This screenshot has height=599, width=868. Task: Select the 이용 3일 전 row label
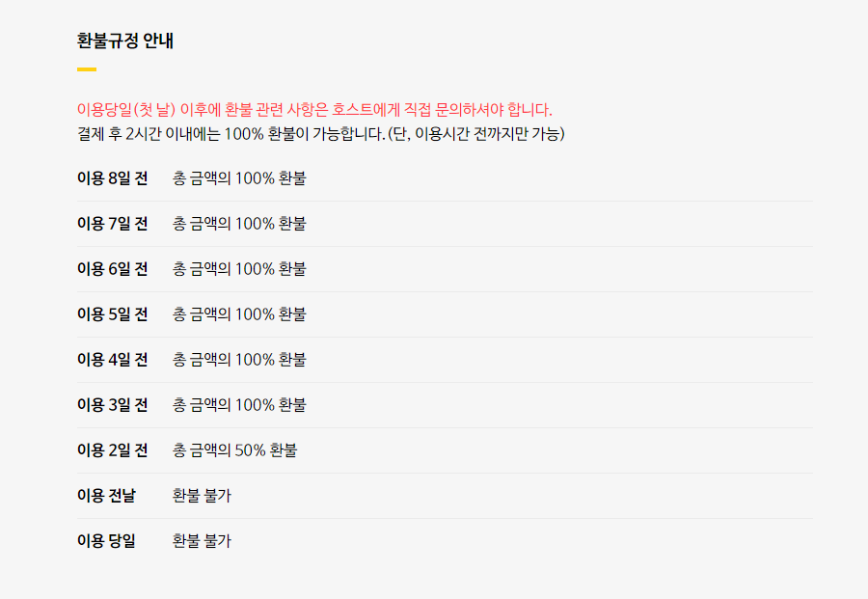[x=112, y=405]
